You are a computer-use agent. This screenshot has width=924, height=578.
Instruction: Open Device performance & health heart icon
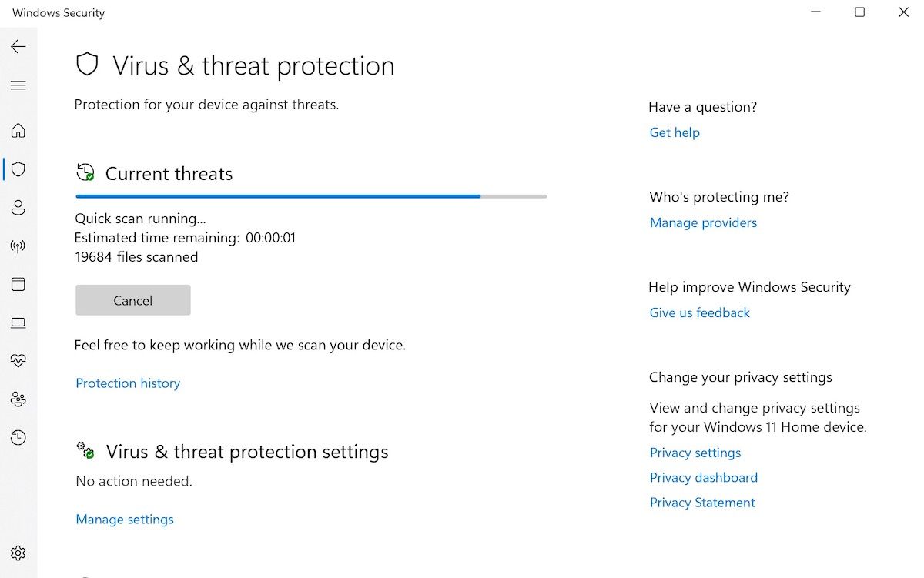click(x=18, y=360)
